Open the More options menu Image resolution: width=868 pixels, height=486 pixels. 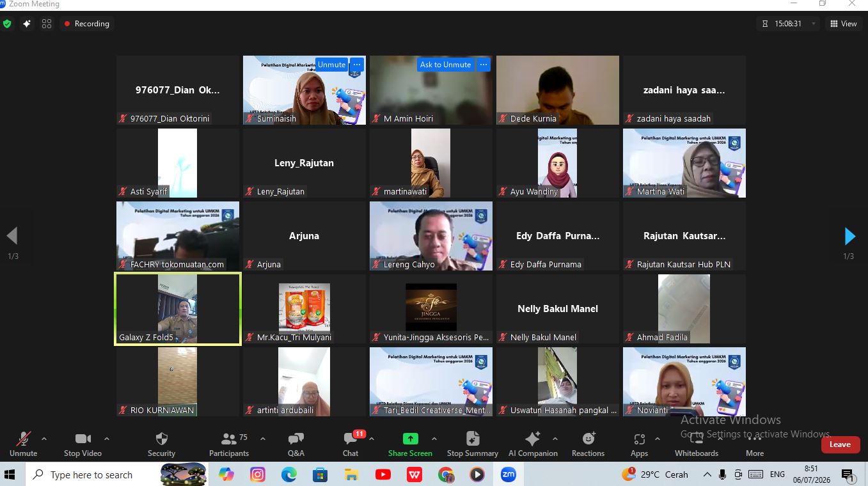coord(755,444)
